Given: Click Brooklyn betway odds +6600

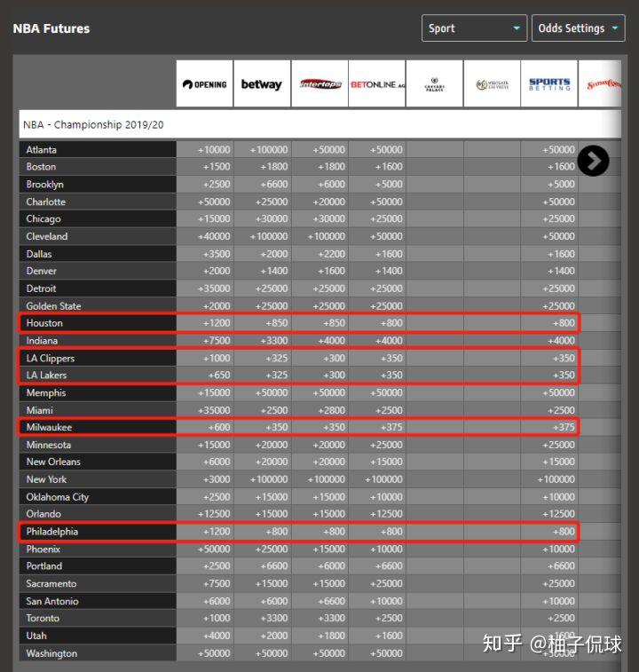Looking at the screenshot, I should point(274,185).
